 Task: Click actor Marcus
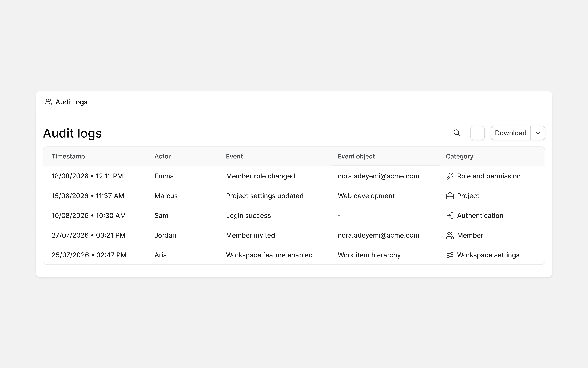(x=166, y=196)
